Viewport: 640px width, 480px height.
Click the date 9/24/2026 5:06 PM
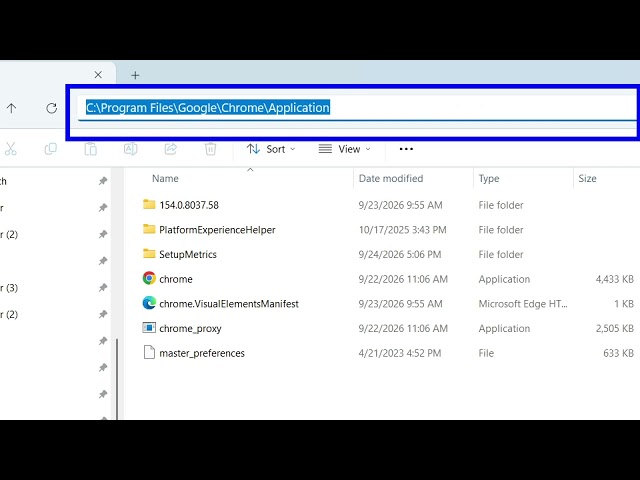pyautogui.click(x=400, y=254)
